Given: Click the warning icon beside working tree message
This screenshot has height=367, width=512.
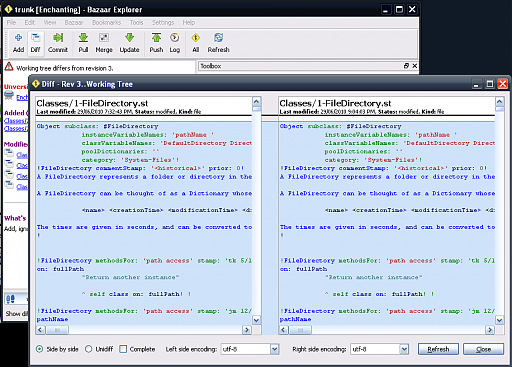Looking at the screenshot, I should [9, 67].
